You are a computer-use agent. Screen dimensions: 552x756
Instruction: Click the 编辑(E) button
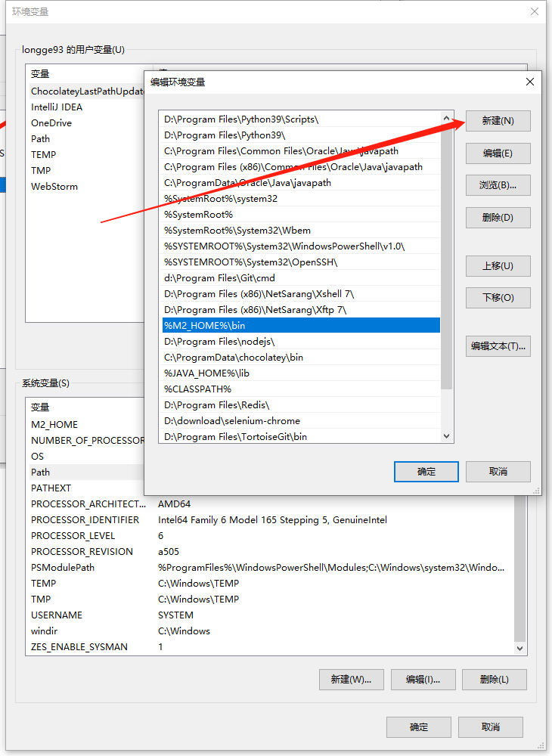pos(498,153)
